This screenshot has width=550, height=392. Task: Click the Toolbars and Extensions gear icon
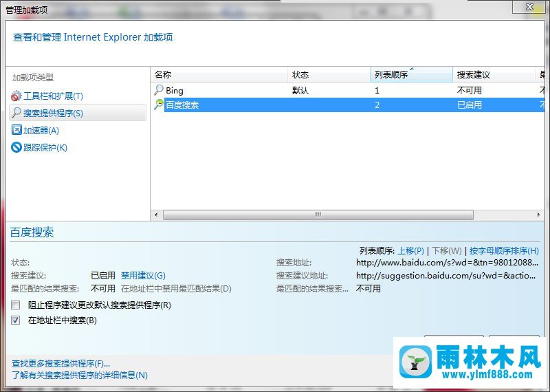pyautogui.click(x=16, y=96)
